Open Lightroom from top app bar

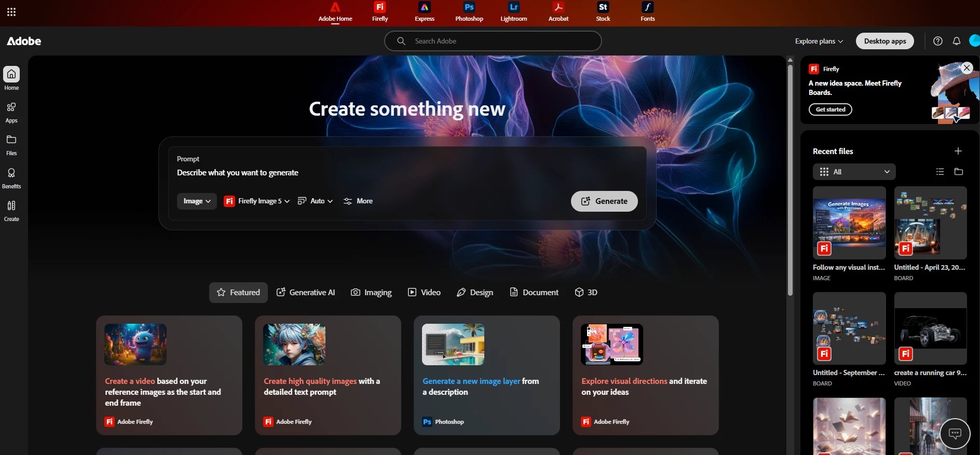point(514,12)
